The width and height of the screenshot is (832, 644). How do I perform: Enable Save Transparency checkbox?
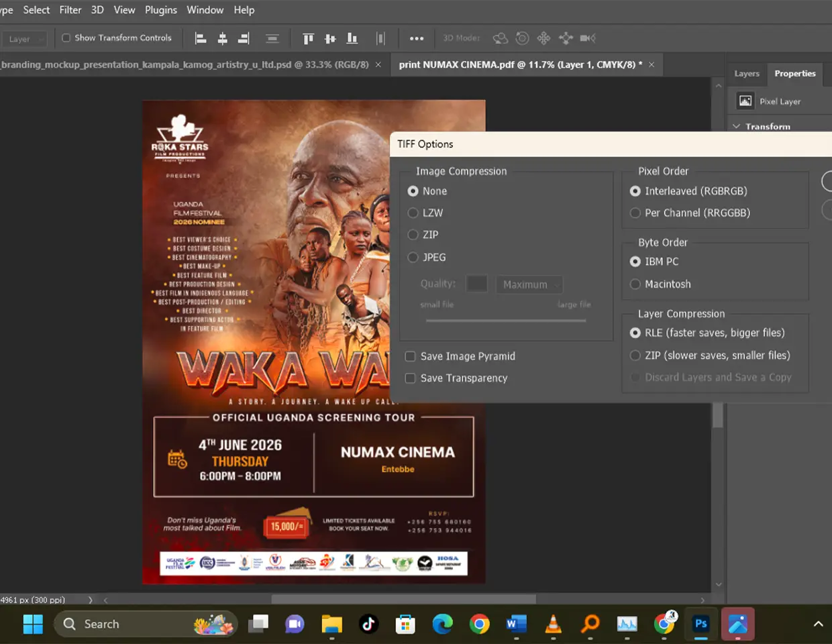(410, 378)
